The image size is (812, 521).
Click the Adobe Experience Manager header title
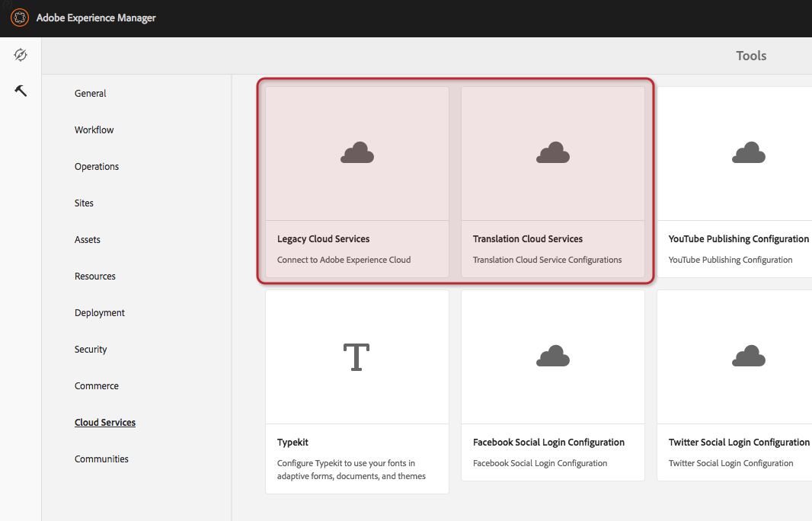96,18
